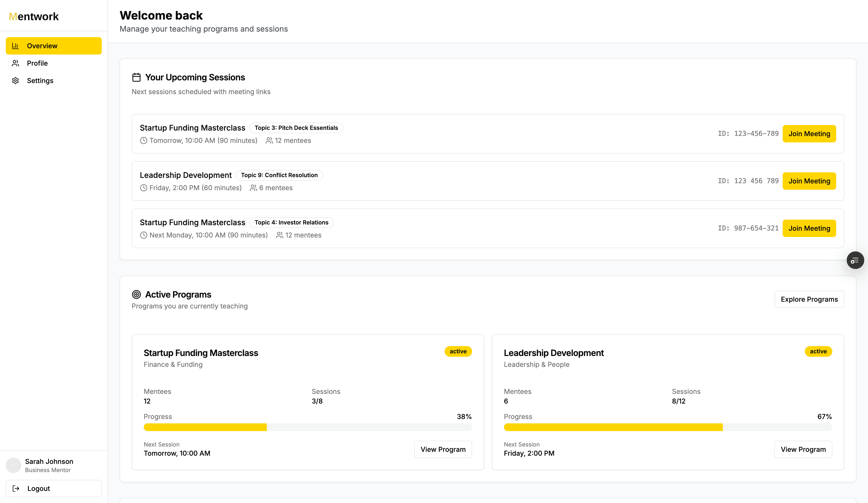Toggle the active badge on Leadership Development
The width and height of the screenshot is (868, 503).
818,351
